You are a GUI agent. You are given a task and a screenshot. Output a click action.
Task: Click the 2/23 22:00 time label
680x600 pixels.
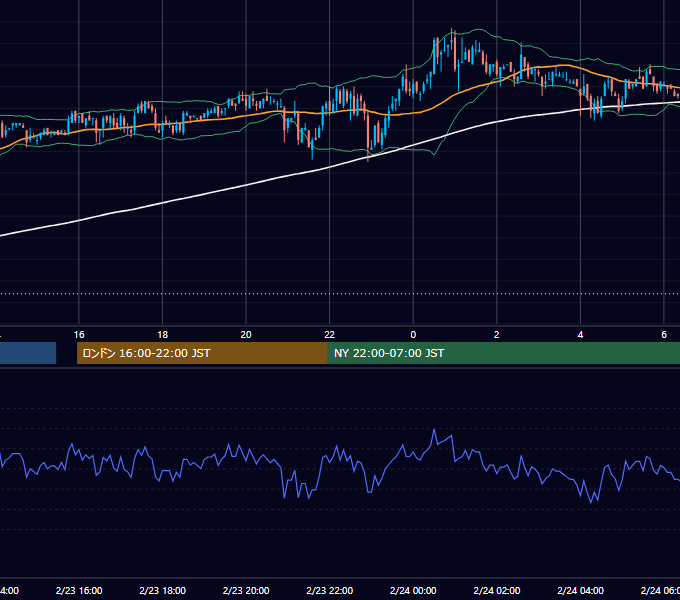coord(330,590)
